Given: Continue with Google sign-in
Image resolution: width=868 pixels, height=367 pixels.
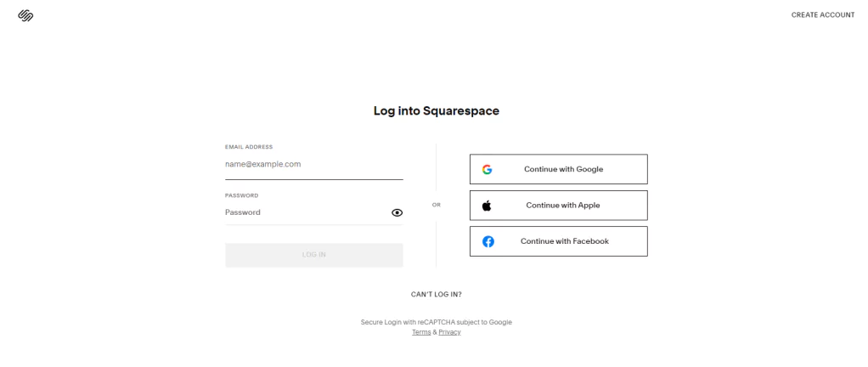Looking at the screenshot, I should [559, 169].
